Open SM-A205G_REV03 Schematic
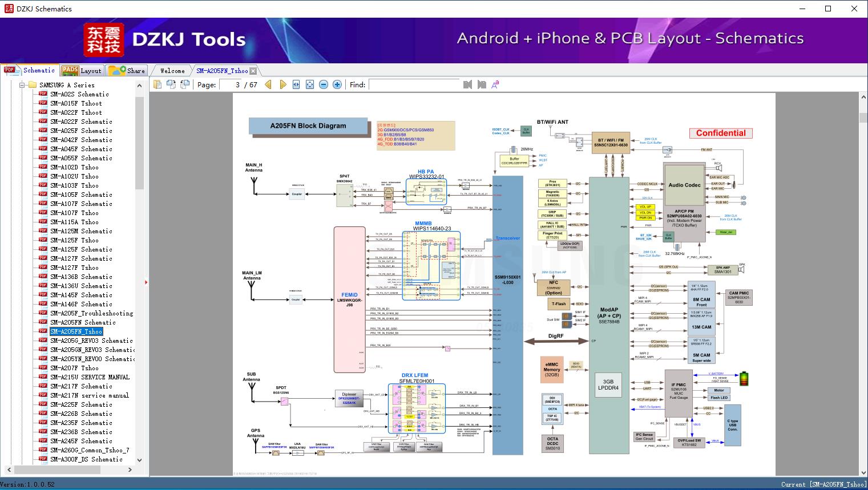The image size is (868, 490). point(91,341)
